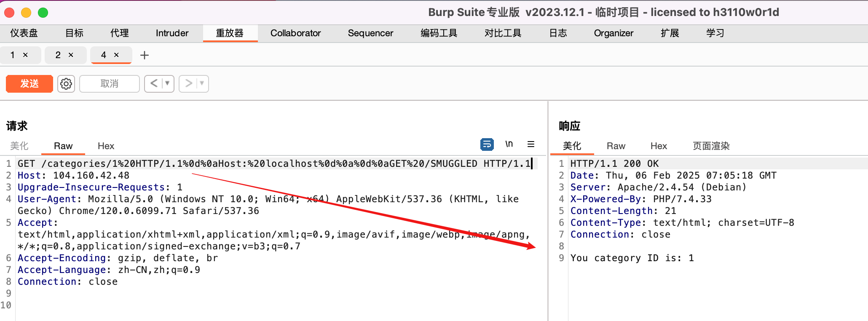This screenshot has height=321, width=868.
Task: Select the 重放器 Repeater tab
Action: point(230,33)
